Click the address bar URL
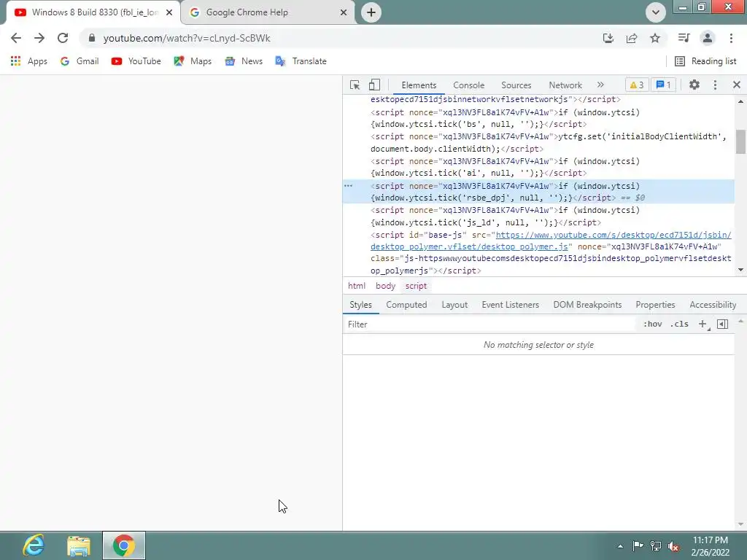Screen dimensions: 747x560 tap(187, 38)
